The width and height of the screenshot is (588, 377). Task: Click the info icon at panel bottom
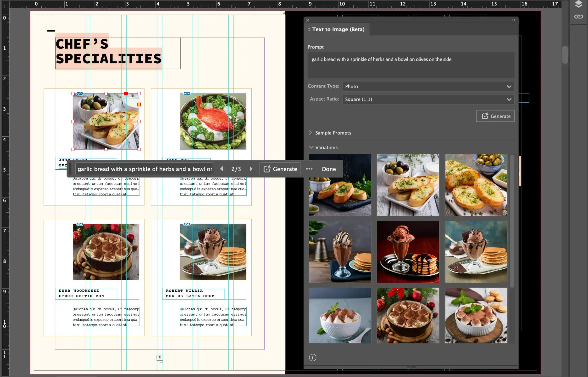coord(313,357)
